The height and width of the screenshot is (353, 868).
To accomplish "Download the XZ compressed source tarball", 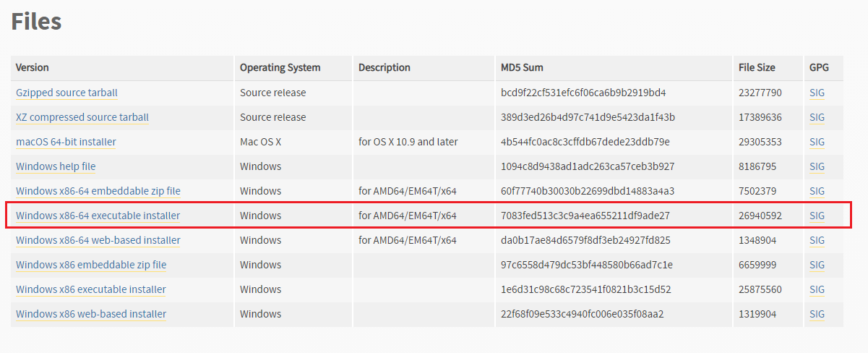I will (x=82, y=117).
